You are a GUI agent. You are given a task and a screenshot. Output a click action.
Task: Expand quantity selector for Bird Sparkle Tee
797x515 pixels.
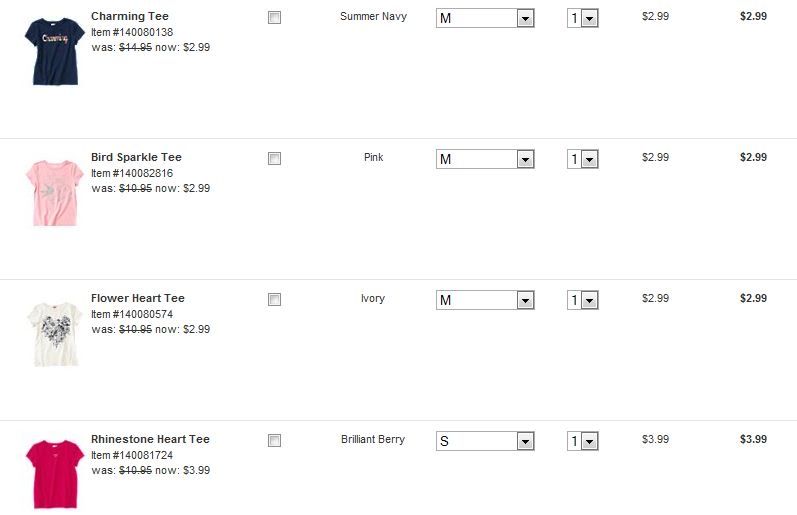click(x=582, y=160)
